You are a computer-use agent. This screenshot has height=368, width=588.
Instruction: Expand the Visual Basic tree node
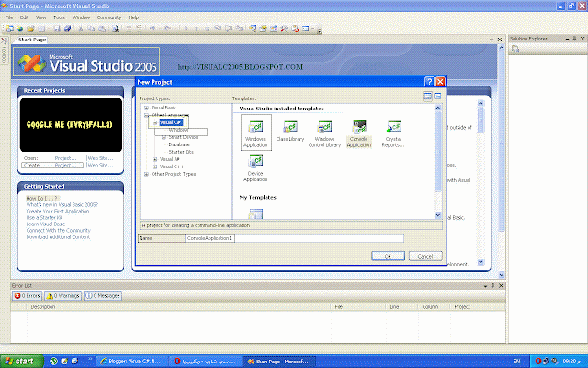[146, 108]
